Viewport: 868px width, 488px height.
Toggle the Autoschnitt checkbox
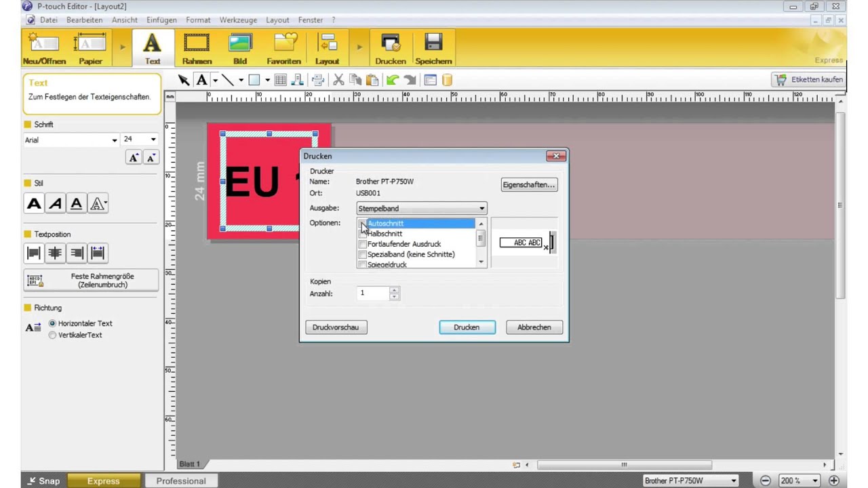coord(363,224)
